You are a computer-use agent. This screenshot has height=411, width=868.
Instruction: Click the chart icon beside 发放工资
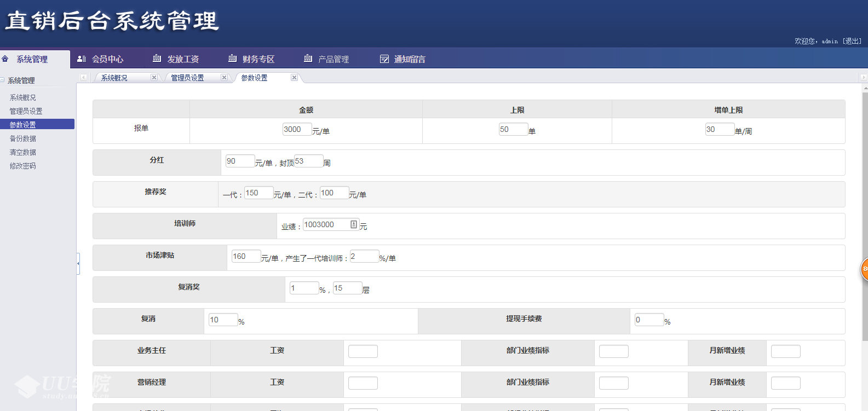[157, 58]
